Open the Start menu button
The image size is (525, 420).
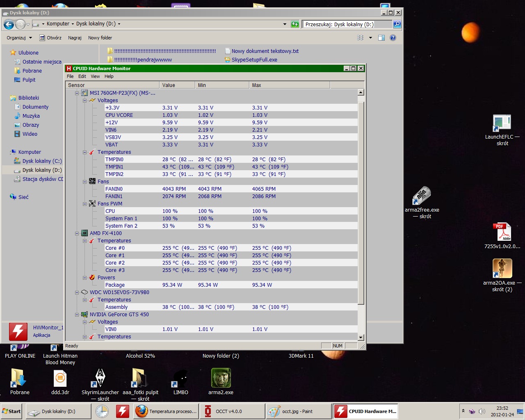pos(11,411)
